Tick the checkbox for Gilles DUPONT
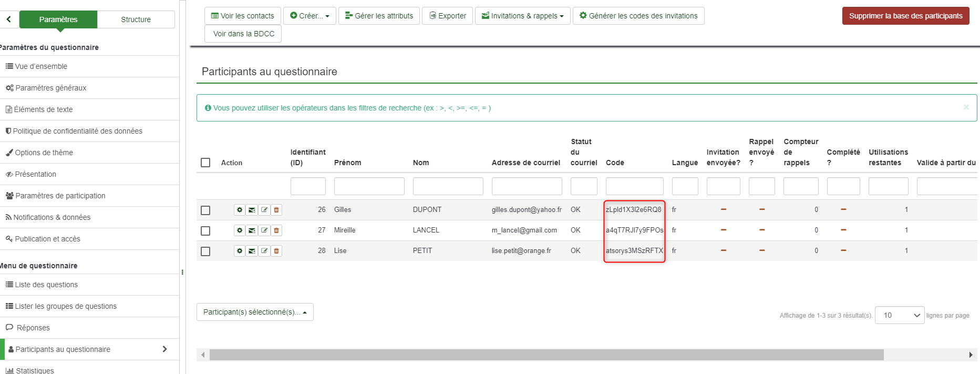This screenshot has width=980, height=374. [x=205, y=210]
